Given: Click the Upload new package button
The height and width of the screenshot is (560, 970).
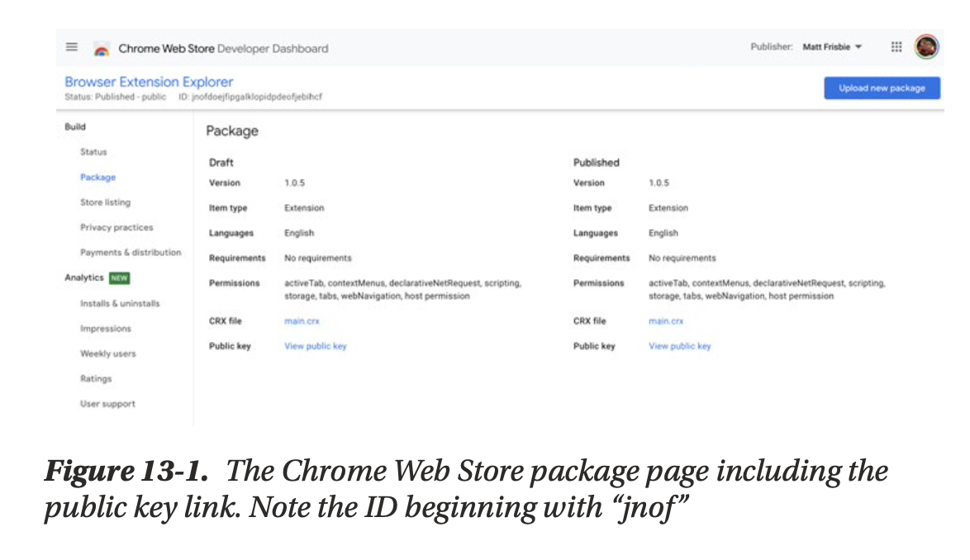Looking at the screenshot, I should 882,88.
